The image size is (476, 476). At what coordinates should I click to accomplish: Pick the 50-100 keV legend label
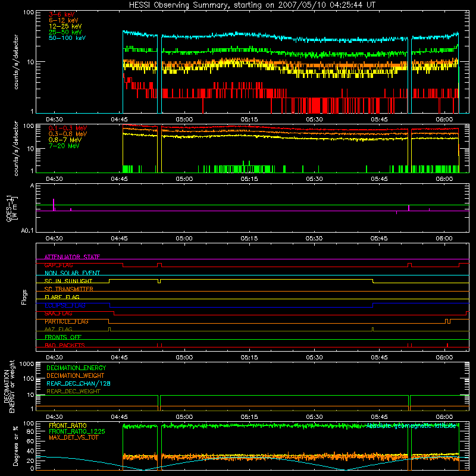point(67,38)
